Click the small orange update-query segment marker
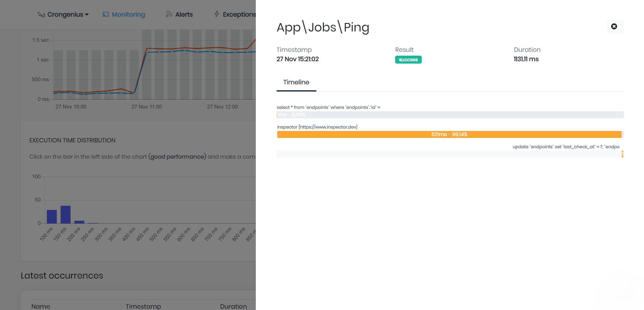The height and width of the screenshot is (310, 644). pos(622,154)
